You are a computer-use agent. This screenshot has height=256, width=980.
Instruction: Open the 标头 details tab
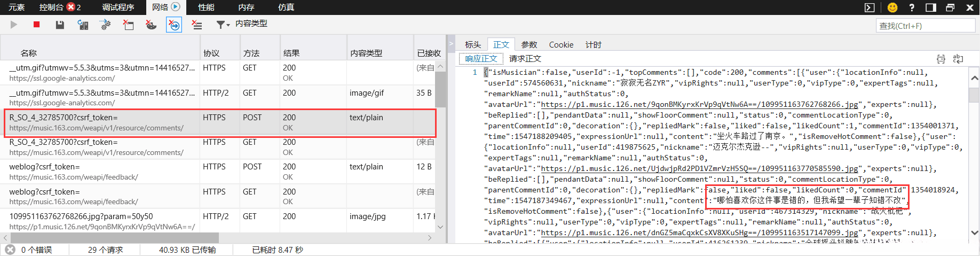[x=473, y=44]
